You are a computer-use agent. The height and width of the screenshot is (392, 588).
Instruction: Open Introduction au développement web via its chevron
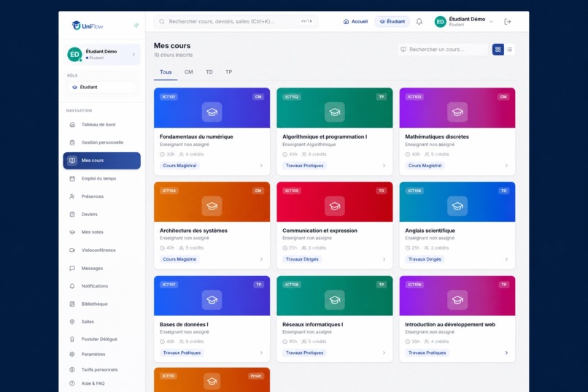506,353
